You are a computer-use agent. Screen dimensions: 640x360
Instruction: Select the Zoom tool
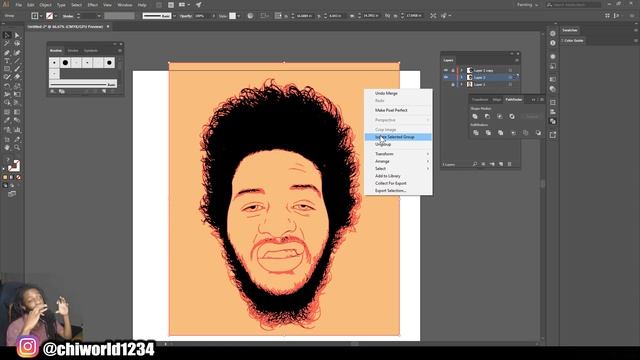pos(17,147)
